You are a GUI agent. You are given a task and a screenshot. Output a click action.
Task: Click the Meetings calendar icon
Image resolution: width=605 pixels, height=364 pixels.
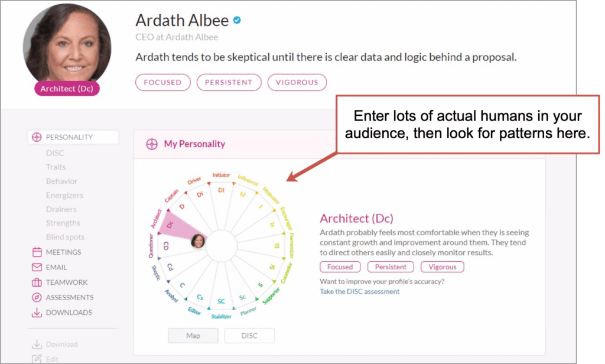click(37, 252)
